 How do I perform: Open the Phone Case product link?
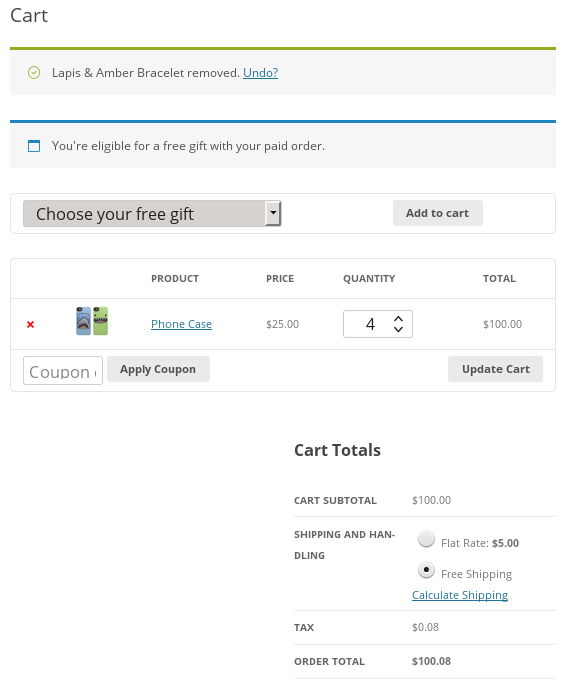[181, 324]
